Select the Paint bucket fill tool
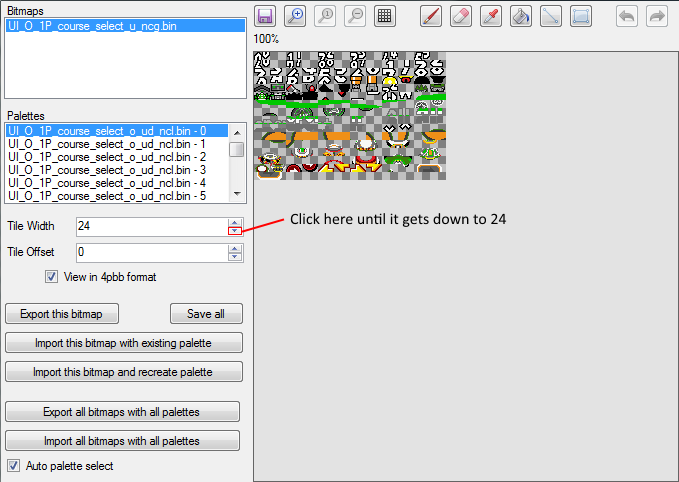 coord(521,16)
